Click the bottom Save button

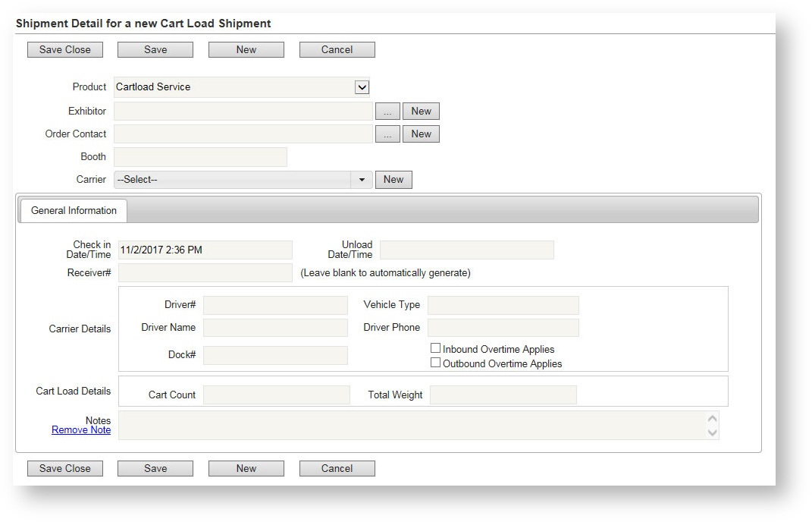[x=155, y=468]
